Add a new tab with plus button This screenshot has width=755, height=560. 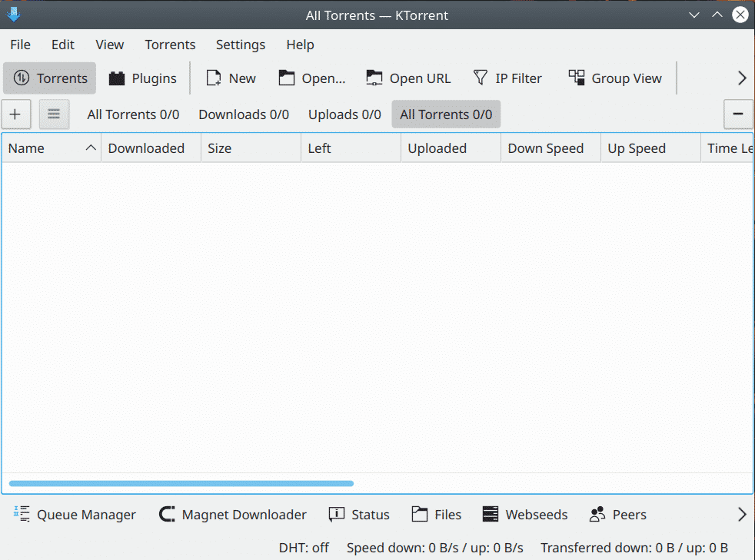15,114
